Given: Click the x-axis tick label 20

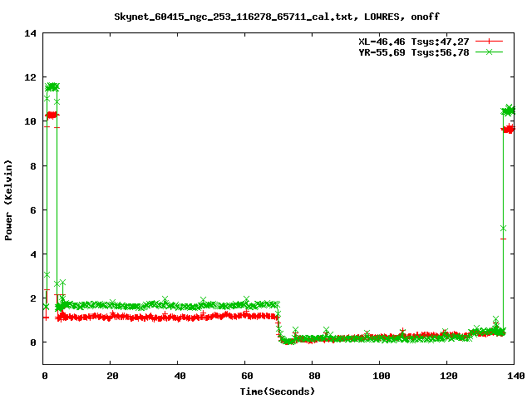Looking at the screenshot, I should (x=112, y=376).
